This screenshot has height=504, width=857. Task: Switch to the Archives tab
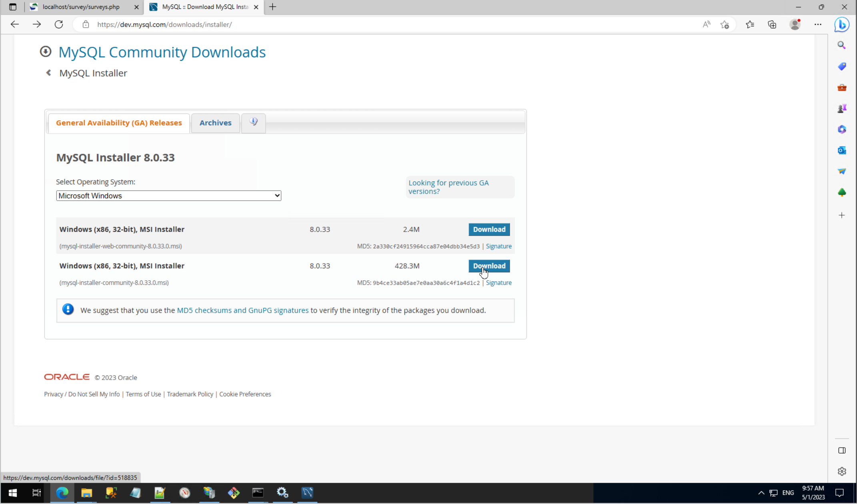coord(215,123)
